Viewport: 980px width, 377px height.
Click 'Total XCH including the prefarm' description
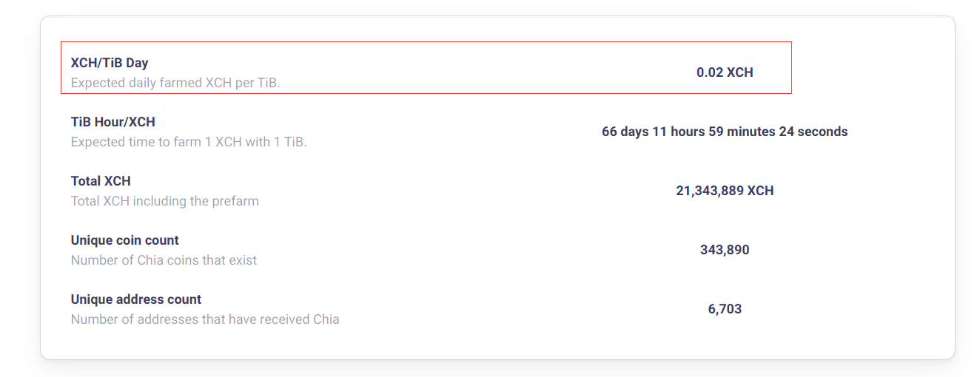(x=165, y=201)
